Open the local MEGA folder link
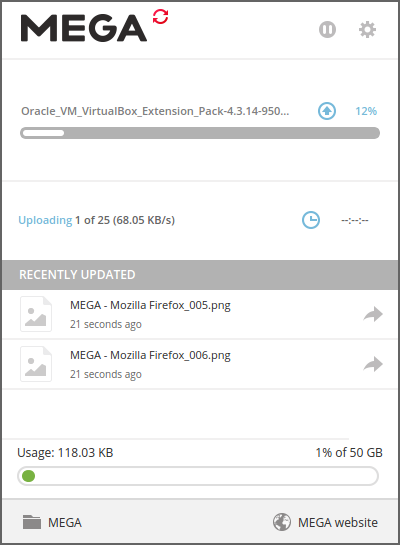This screenshot has height=545, width=400. tap(65, 522)
